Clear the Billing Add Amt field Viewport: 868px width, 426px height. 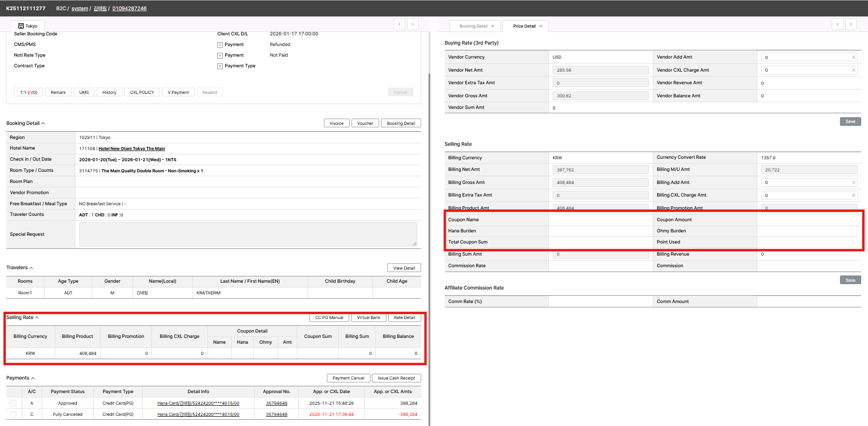[x=853, y=183]
